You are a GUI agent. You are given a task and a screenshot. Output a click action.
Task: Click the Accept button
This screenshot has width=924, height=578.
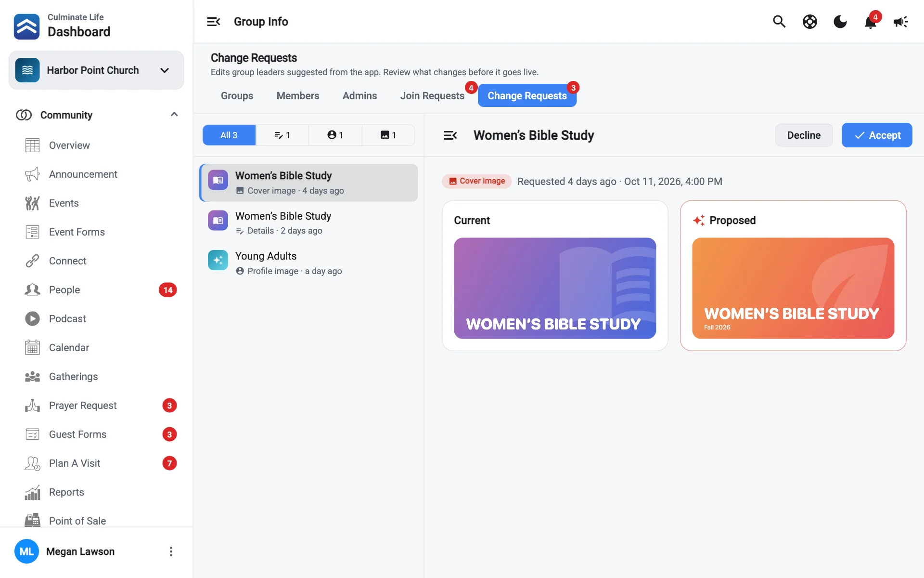coord(877,135)
